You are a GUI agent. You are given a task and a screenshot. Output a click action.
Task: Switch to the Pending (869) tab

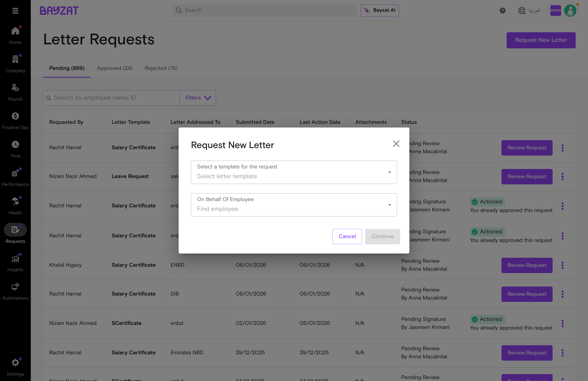pyautogui.click(x=67, y=68)
